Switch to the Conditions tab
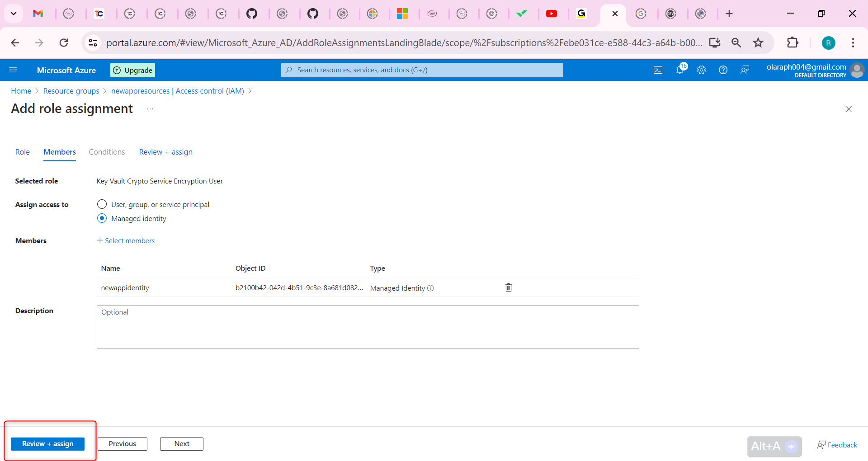This screenshot has height=461, width=868. coord(107,151)
